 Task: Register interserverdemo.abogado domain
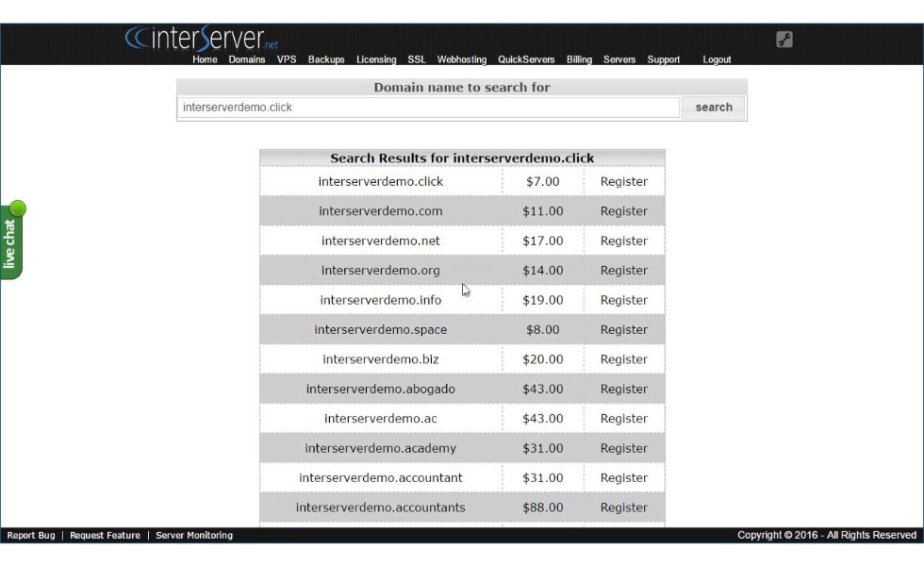point(623,389)
